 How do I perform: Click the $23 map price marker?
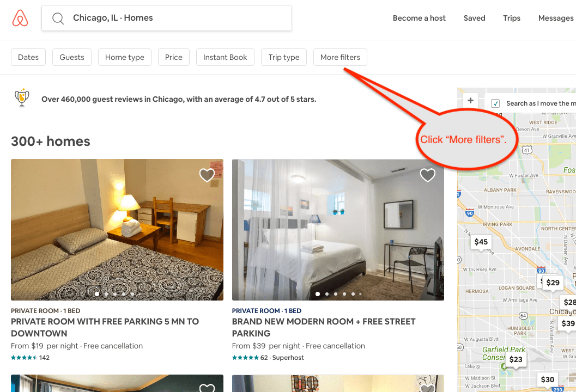click(x=516, y=359)
